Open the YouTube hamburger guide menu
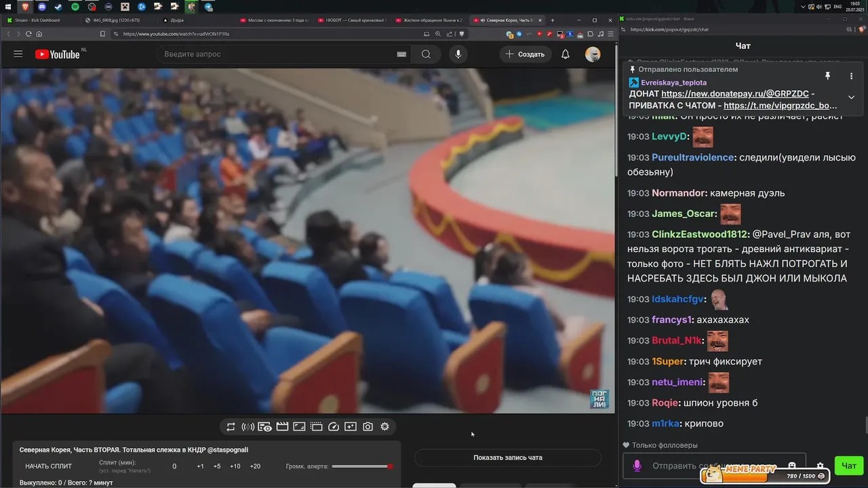The image size is (868, 488). [x=18, y=54]
